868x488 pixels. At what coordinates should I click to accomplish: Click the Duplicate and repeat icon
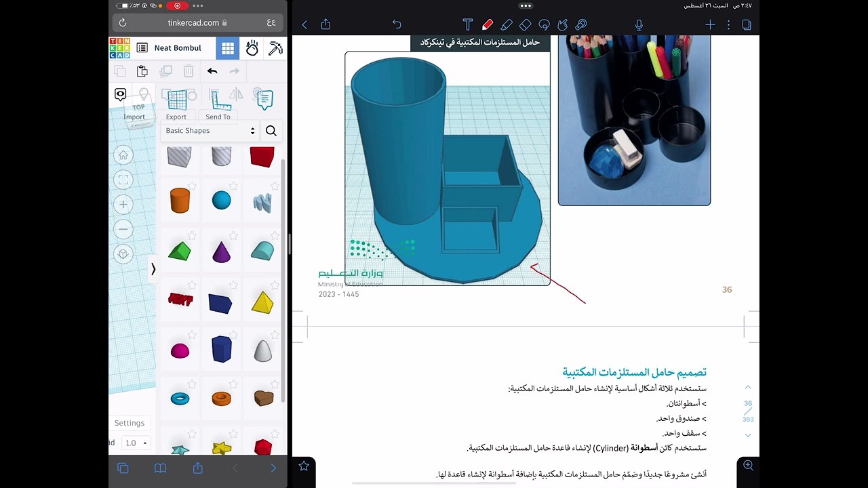point(165,71)
